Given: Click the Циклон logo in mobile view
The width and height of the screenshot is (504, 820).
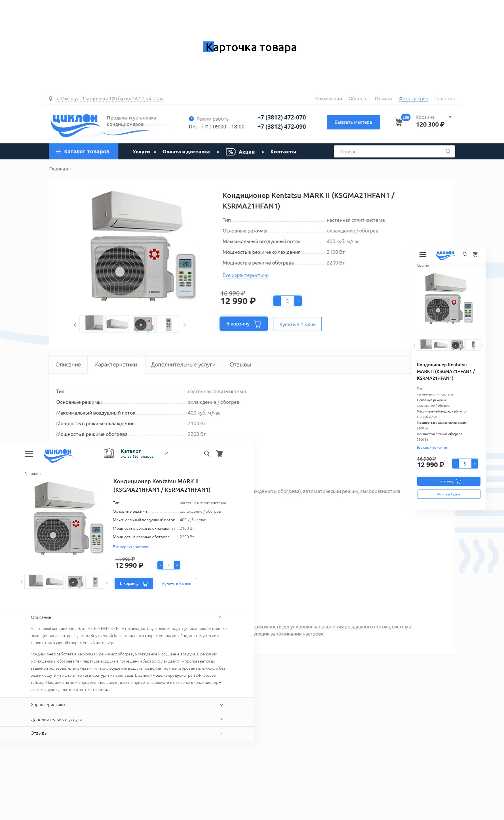Looking at the screenshot, I should tap(445, 255).
